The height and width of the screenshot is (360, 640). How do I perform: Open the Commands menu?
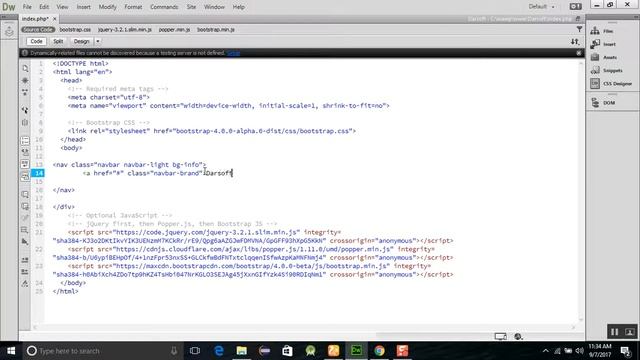coord(164,7)
